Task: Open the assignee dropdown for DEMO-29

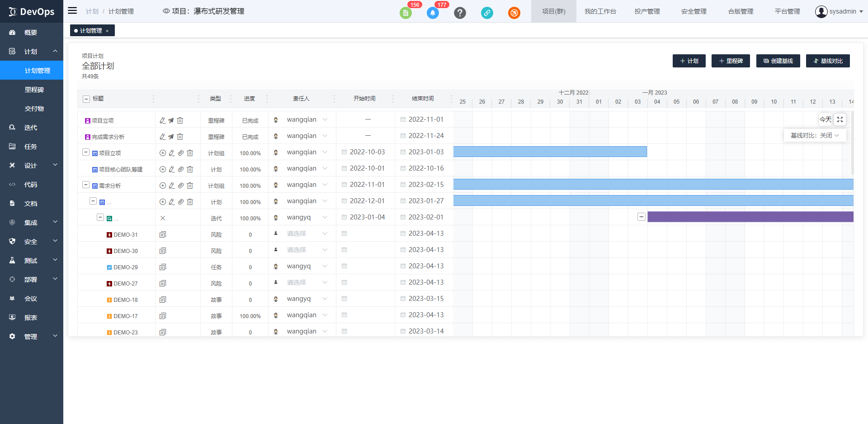Action: pos(325,267)
